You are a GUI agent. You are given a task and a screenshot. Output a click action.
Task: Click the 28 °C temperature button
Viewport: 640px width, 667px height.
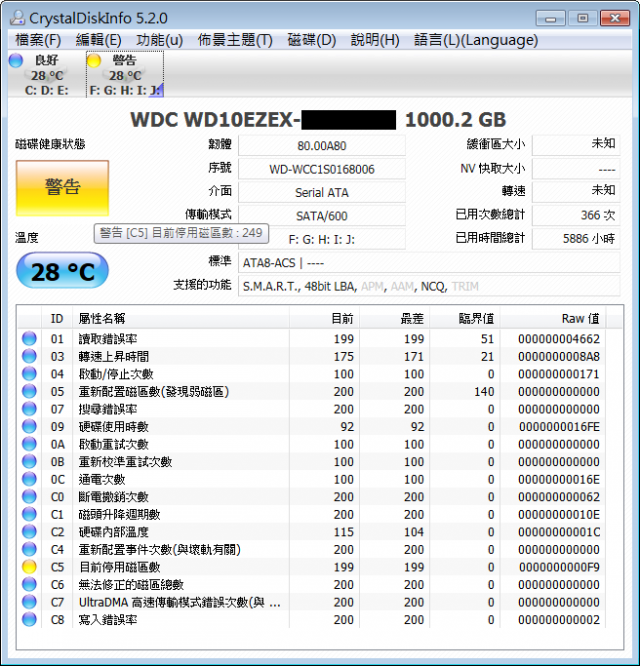[x=62, y=271]
